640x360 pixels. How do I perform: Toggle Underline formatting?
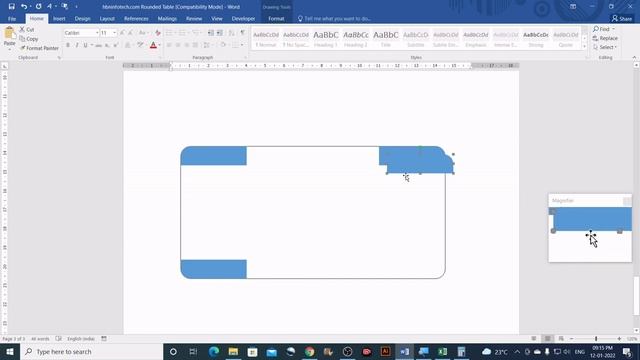pos(85,45)
